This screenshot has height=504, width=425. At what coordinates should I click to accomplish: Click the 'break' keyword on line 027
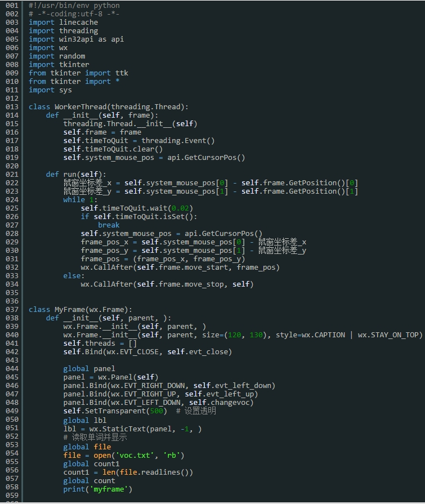(109, 225)
